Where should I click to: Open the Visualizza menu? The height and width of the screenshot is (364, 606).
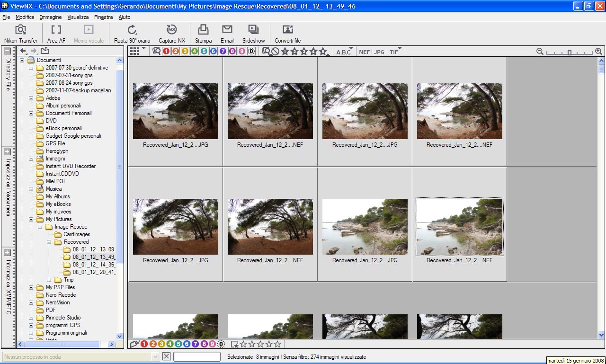78,17
